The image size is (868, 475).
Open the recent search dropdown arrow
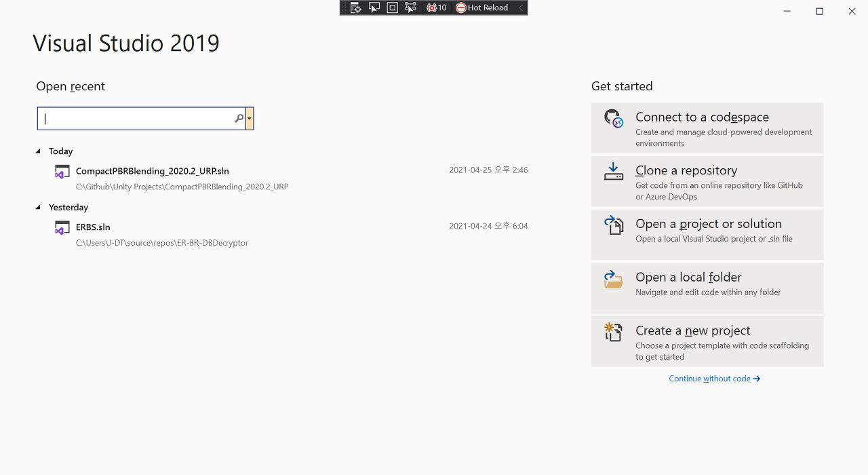[x=250, y=119]
